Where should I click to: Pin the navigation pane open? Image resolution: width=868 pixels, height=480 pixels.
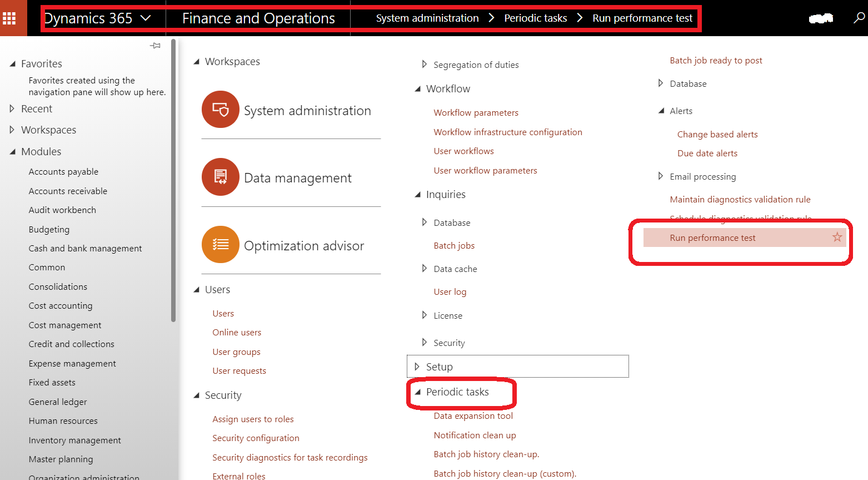tap(156, 45)
